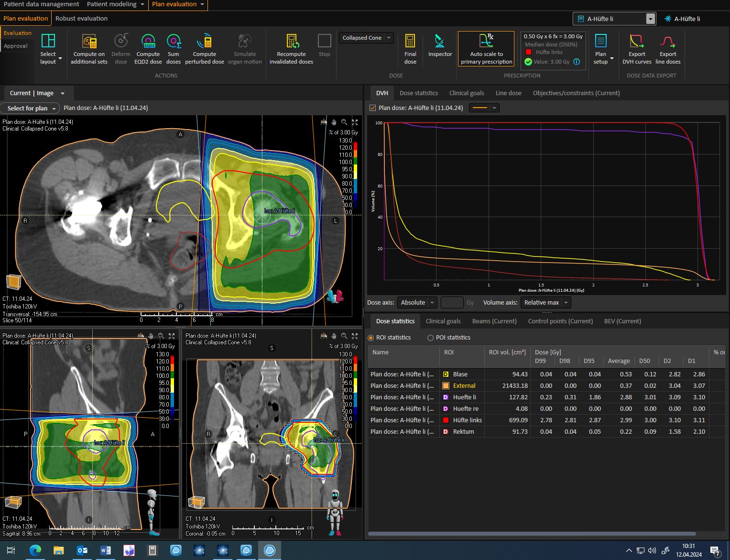Click the Sum doses icon
The width and height of the screenshot is (730, 560).
click(x=174, y=42)
